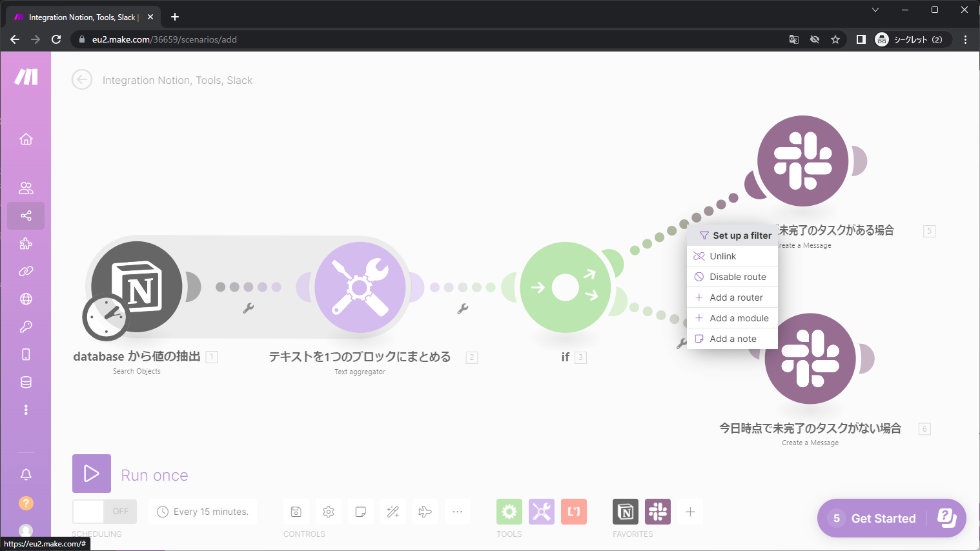Screen dimensions: 980x551
Task: Select the Text aggregator tools module
Action: coord(360,287)
